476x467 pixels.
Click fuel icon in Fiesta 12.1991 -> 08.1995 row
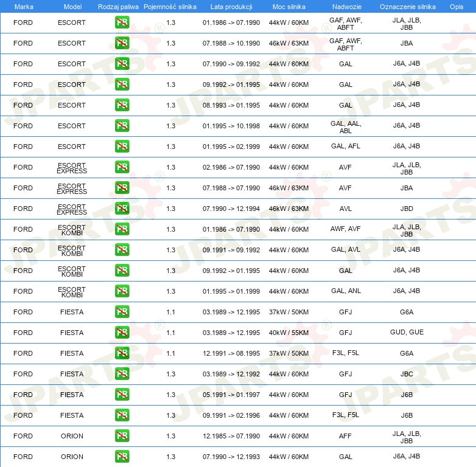pyautogui.click(x=122, y=353)
